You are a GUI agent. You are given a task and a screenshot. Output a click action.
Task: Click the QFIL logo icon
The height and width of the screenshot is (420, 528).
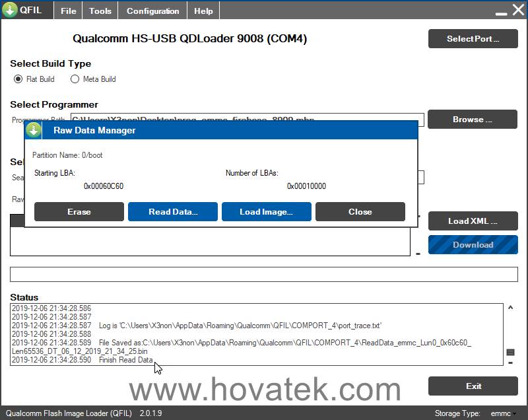coord(10,9)
